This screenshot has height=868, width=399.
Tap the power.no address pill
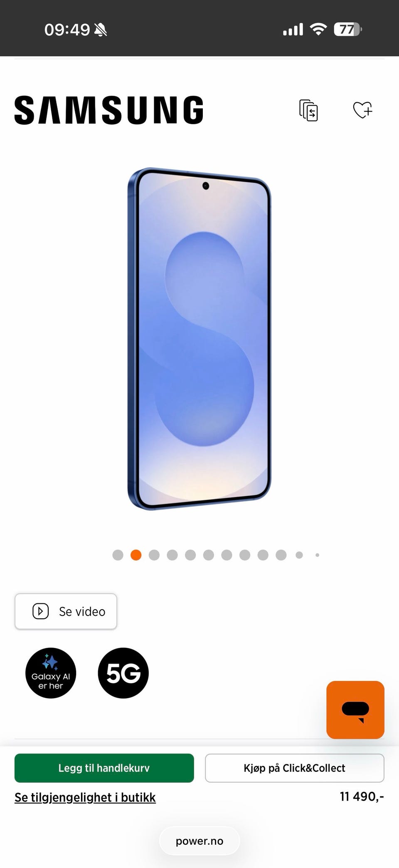[x=199, y=841]
